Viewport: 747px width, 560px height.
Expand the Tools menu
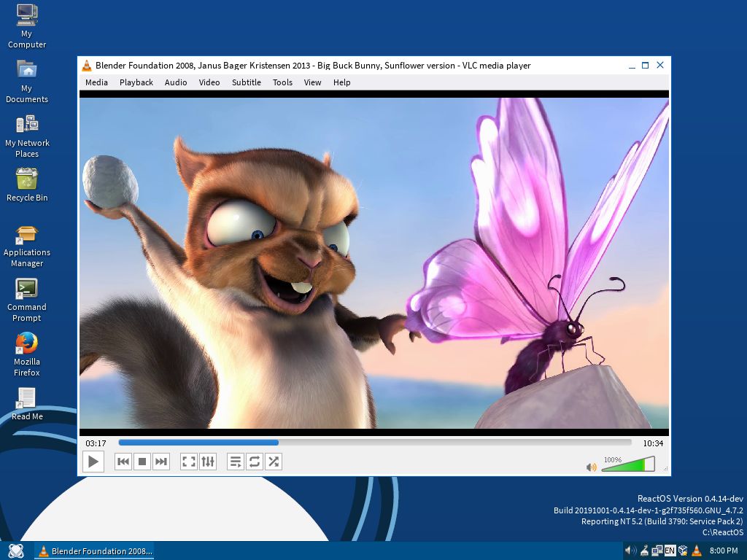(282, 82)
